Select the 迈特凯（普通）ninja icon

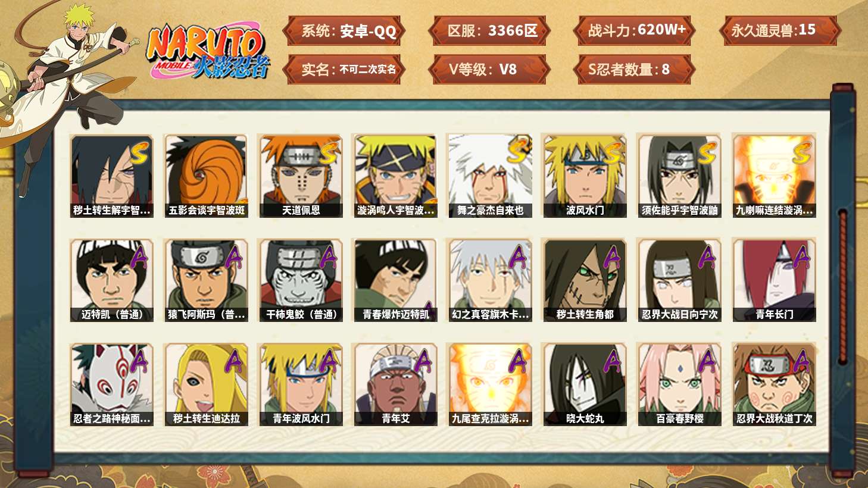(111, 280)
